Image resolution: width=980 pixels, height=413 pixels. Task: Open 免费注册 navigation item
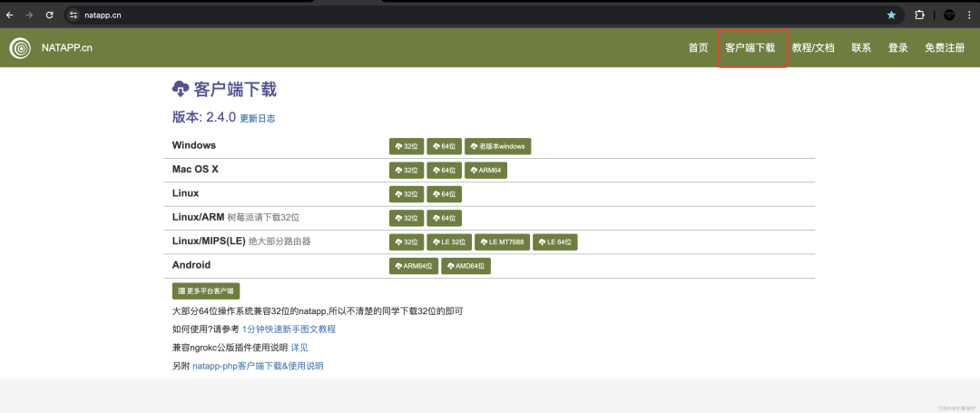coord(945,48)
